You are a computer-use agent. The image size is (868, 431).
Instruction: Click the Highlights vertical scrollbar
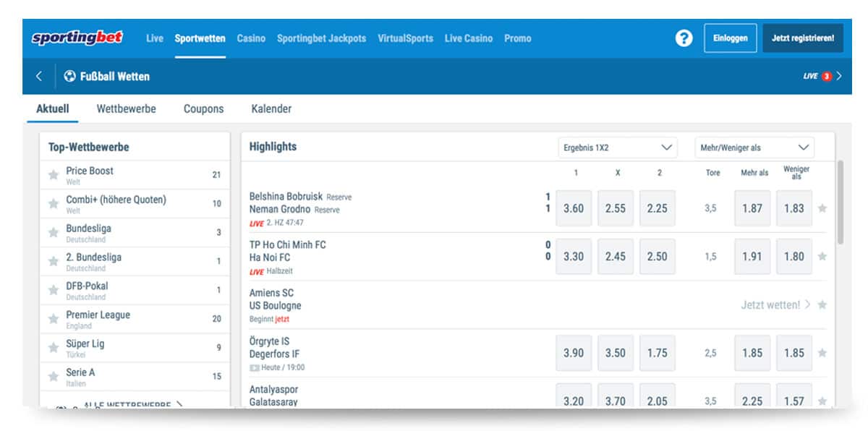pos(840,202)
